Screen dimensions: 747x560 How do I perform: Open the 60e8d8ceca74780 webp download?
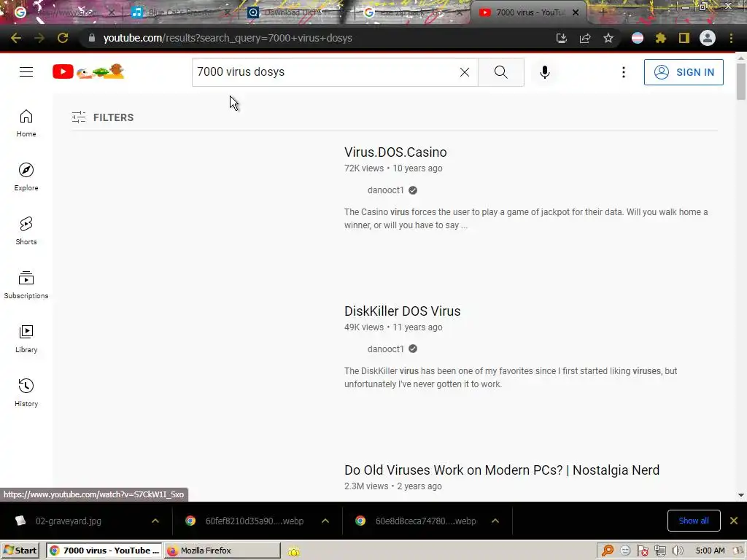point(425,521)
